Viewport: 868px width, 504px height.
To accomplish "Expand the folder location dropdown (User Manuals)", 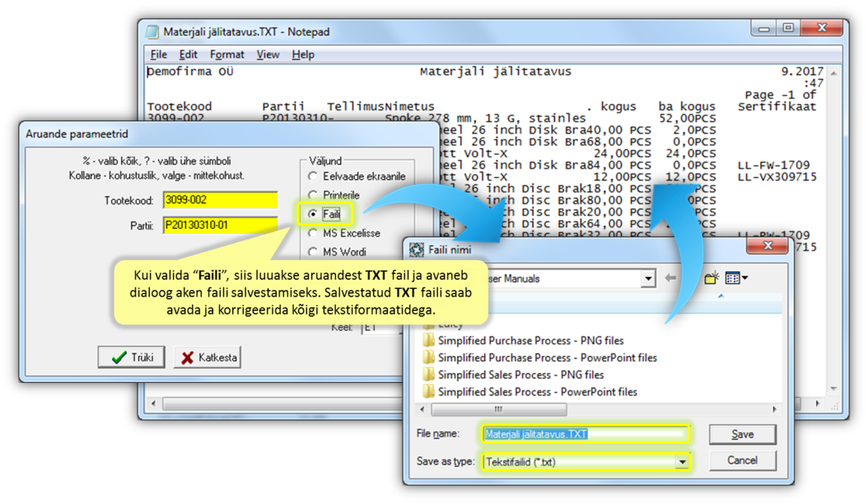I will [647, 278].
